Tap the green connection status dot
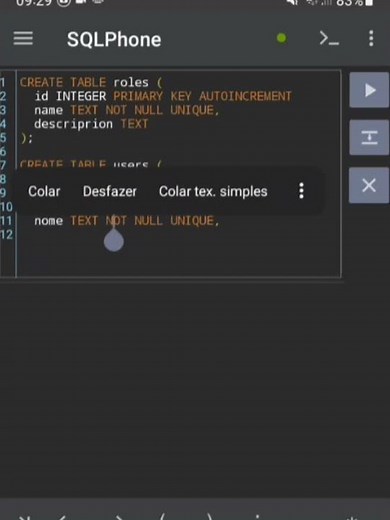 tap(282, 39)
